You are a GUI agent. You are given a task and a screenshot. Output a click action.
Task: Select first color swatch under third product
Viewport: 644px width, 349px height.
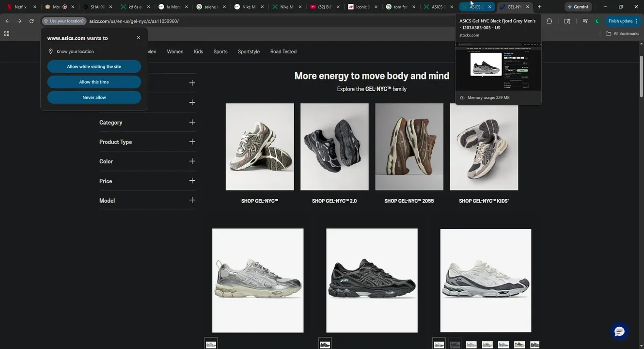point(439,344)
